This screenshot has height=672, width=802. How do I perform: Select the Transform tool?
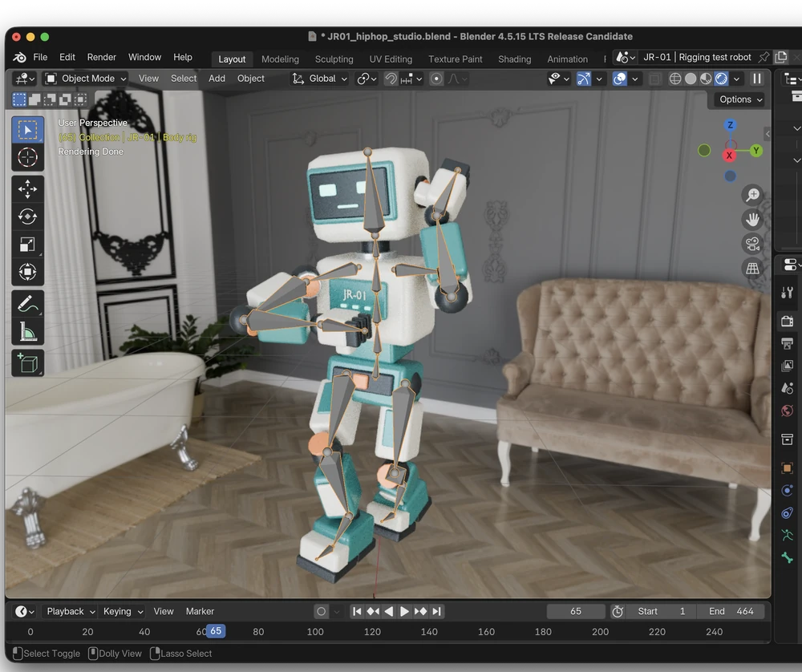point(27,272)
